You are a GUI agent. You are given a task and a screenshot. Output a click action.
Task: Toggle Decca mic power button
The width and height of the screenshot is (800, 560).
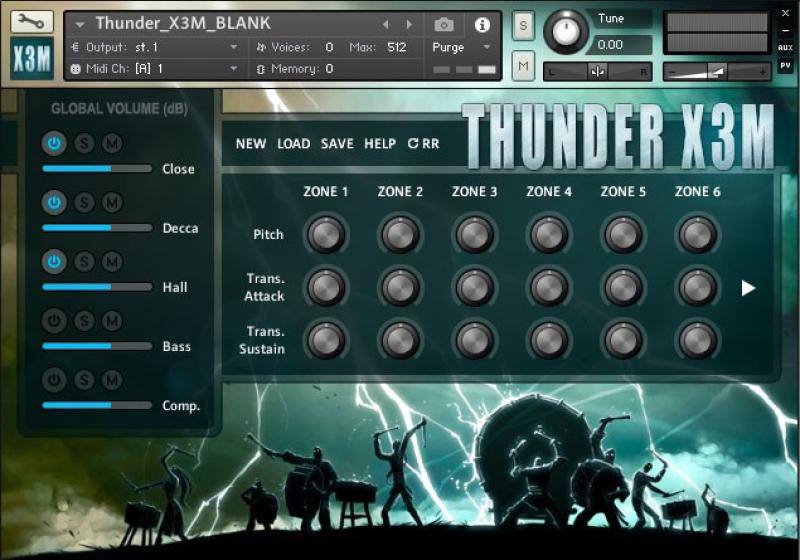point(54,202)
